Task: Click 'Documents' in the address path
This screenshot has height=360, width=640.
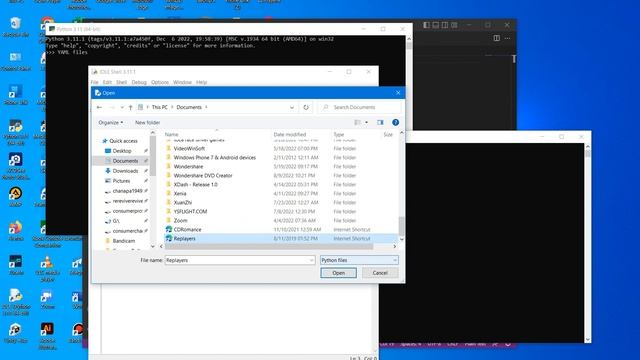Action: click(x=189, y=107)
